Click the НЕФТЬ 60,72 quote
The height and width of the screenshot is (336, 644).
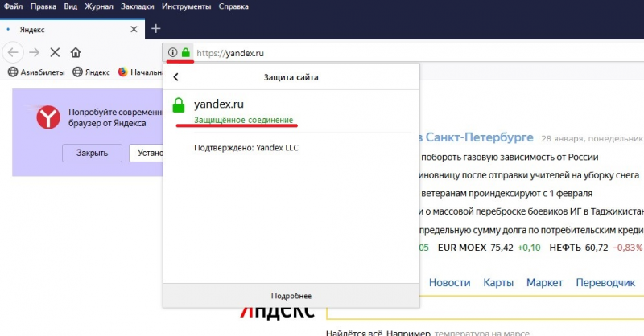pos(596,248)
